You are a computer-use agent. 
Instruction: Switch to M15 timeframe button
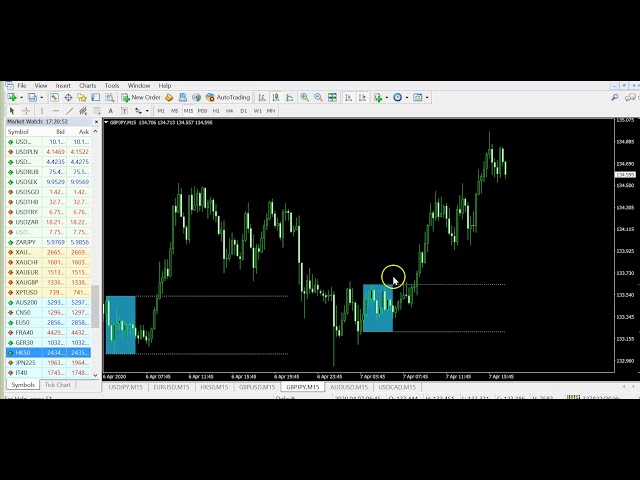[x=188, y=111]
